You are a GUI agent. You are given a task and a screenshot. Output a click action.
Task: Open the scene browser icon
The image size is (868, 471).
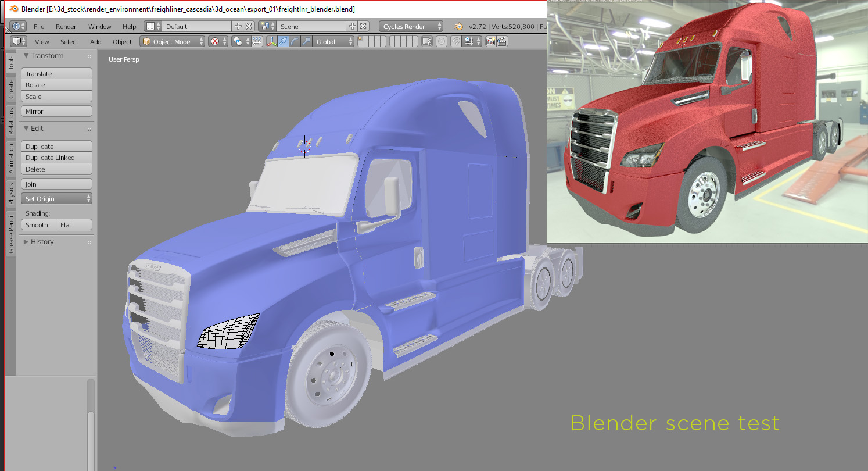[x=268, y=27]
